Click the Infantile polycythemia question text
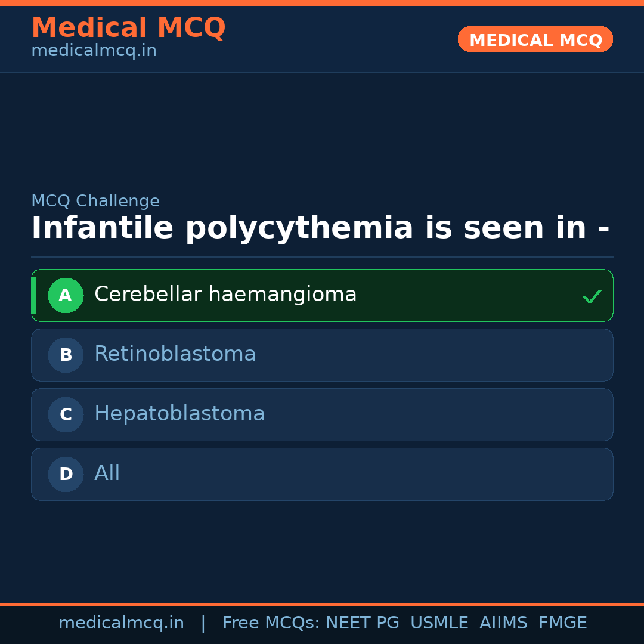644x644 pixels. (320, 228)
